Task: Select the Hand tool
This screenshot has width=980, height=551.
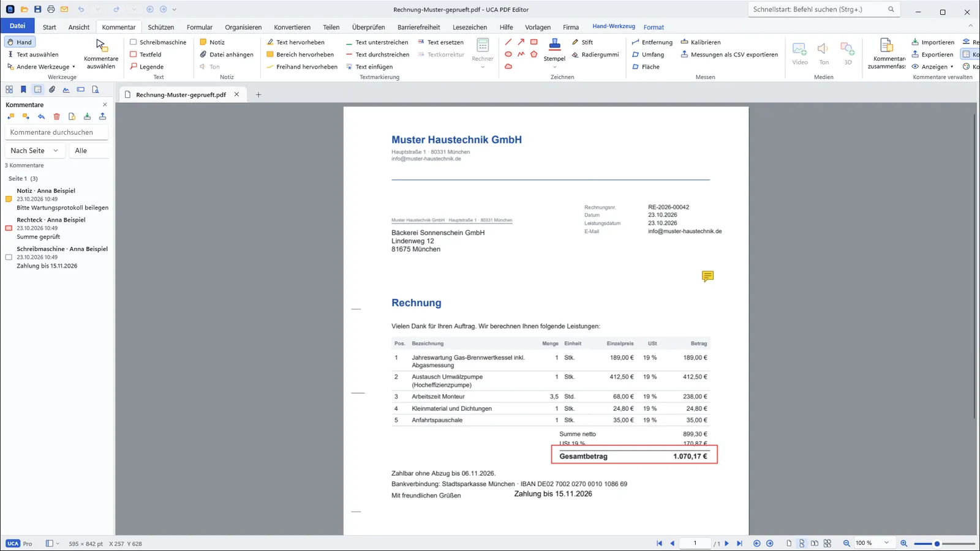Action: (20, 42)
